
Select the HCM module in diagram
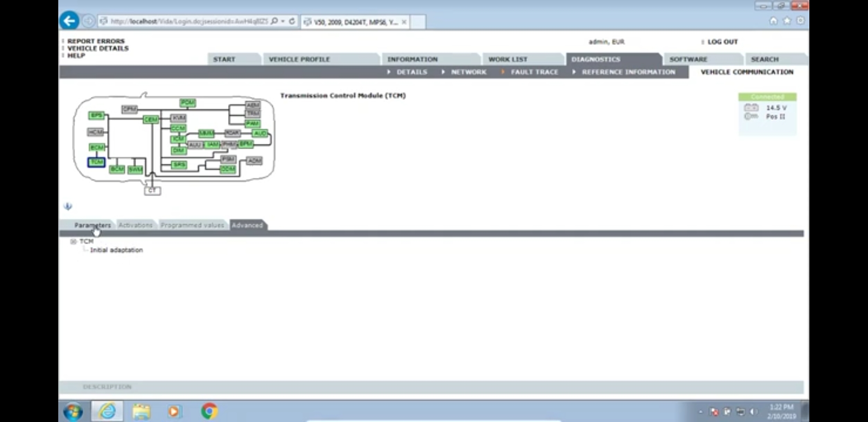[x=96, y=132]
